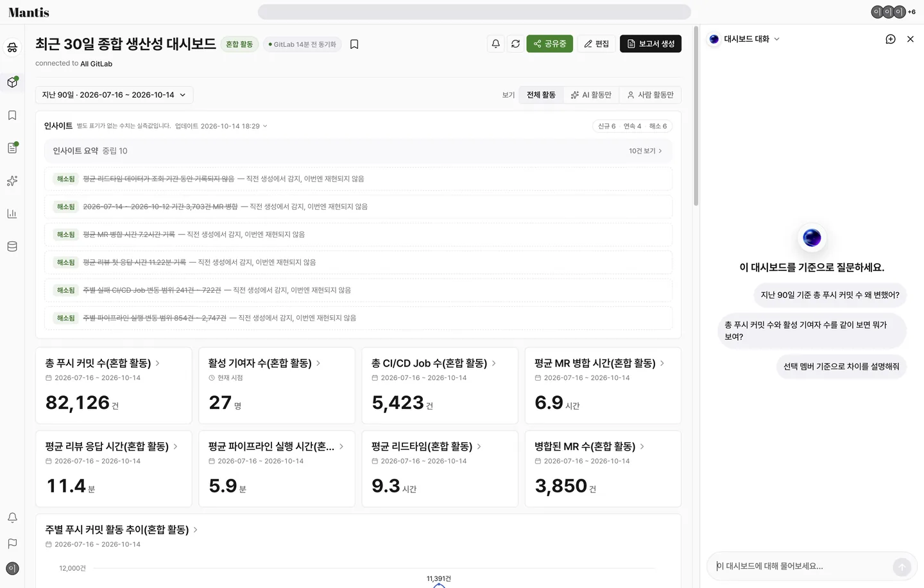The width and height of the screenshot is (924, 588).
Task: Click the chat input field
Action: pyautogui.click(x=802, y=566)
